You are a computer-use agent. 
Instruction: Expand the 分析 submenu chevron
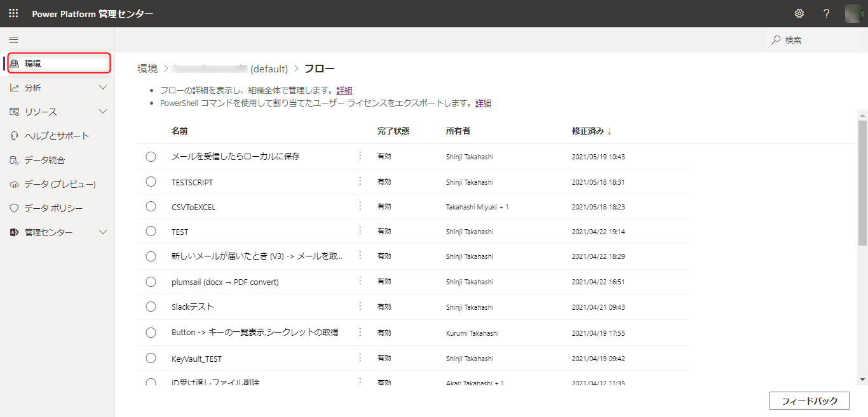pyautogui.click(x=104, y=88)
